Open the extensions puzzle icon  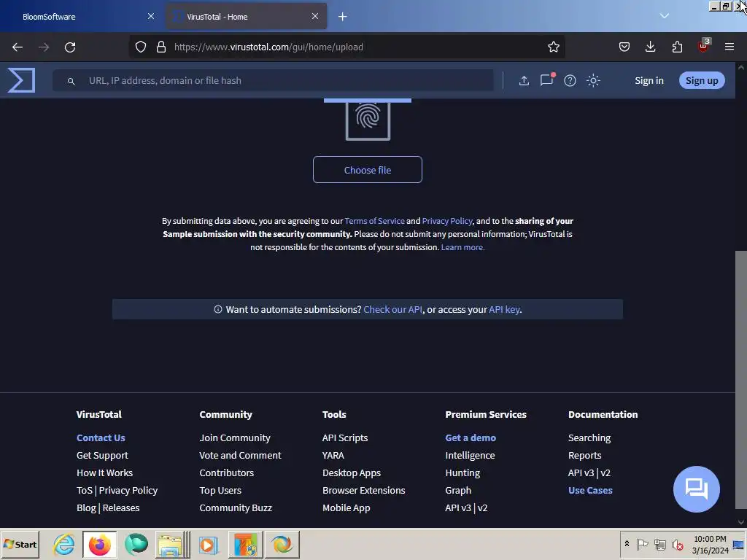pos(677,47)
